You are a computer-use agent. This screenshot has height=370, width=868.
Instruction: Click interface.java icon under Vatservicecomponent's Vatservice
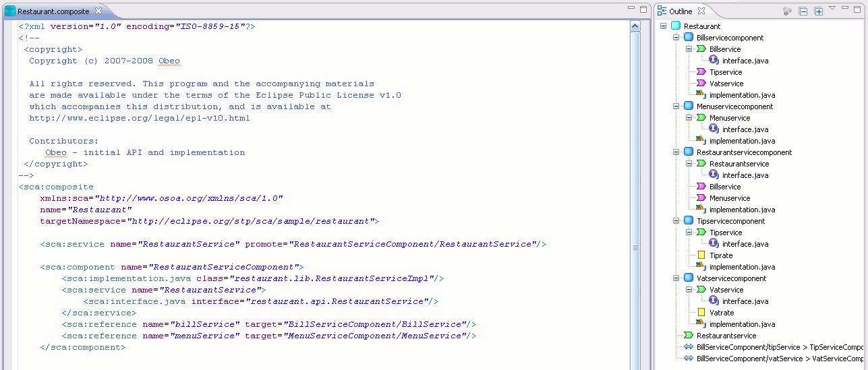[x=714, y=301]
